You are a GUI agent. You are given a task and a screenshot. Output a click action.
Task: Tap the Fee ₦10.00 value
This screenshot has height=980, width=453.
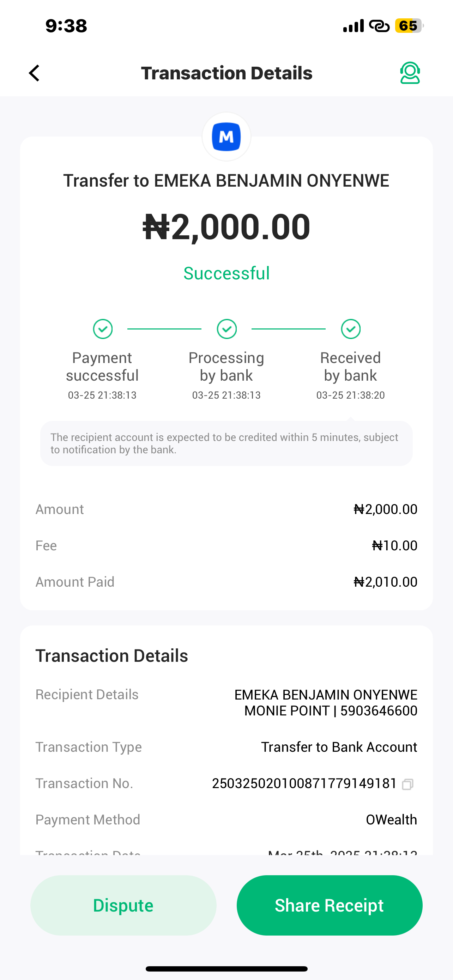click(x=394, y=545)
